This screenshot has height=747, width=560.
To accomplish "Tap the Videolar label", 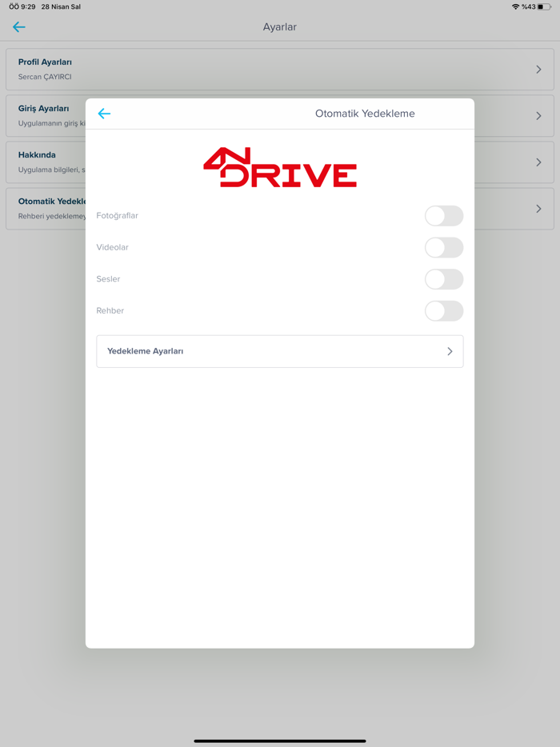I will pos(113,247).
